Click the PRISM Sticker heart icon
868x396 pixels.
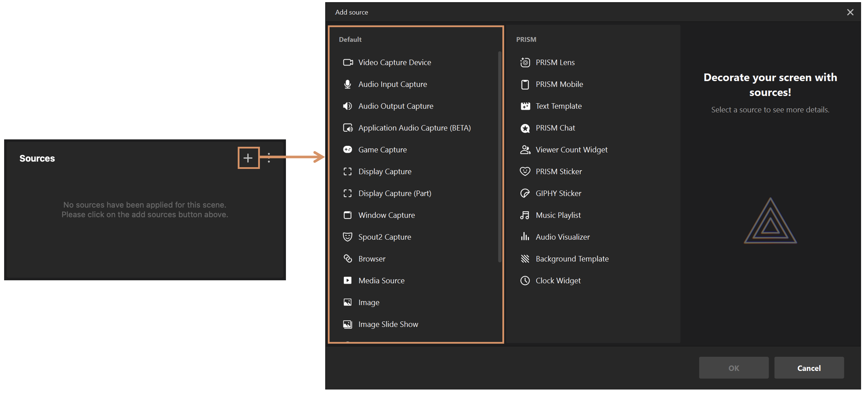pos(525,172)
